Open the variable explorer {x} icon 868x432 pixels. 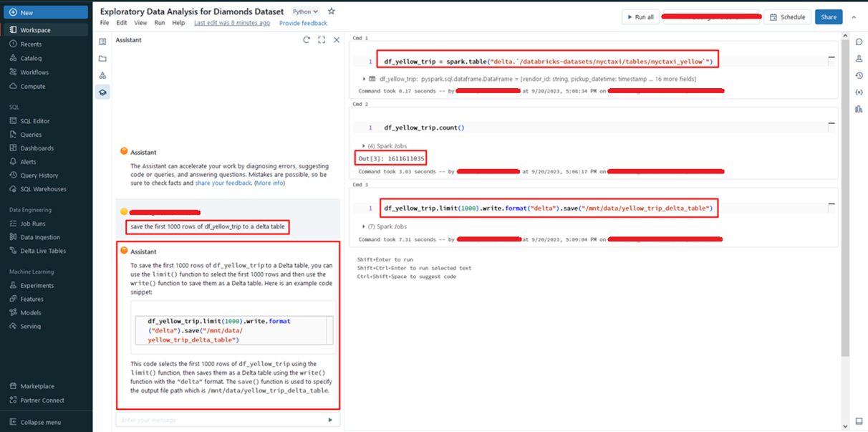pos(859,92)
